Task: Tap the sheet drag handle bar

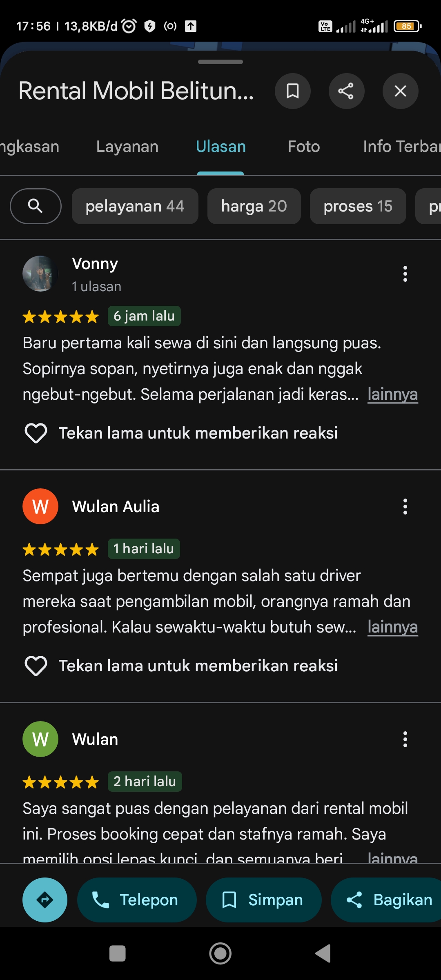Action: click(x=220, y=62)
